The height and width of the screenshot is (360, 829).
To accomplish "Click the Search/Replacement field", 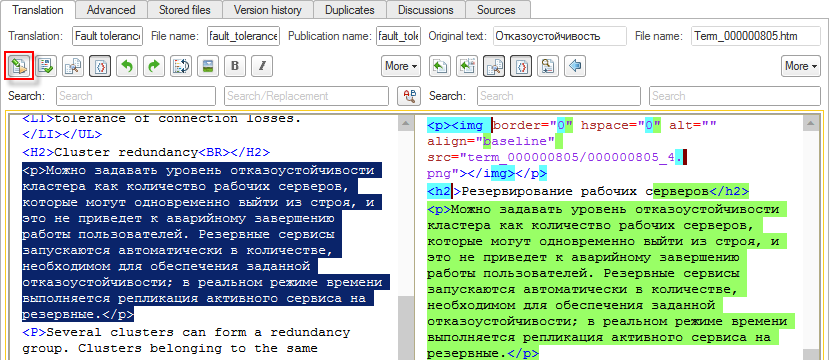I will [307, 96].
